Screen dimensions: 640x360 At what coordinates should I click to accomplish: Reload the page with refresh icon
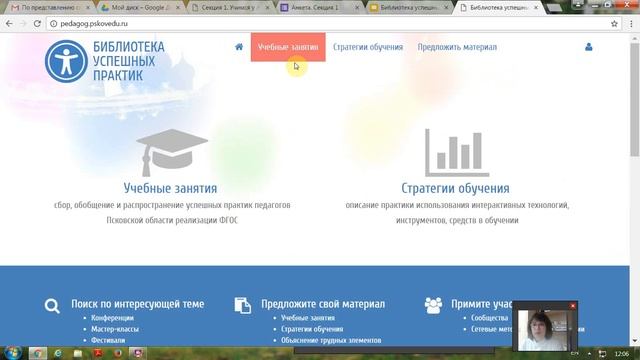point(37,24)
